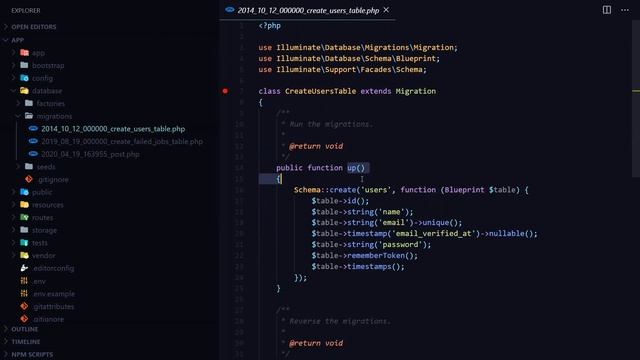Expand the config folder chevron
Screen dimensions: 640x360
[13, 78]
